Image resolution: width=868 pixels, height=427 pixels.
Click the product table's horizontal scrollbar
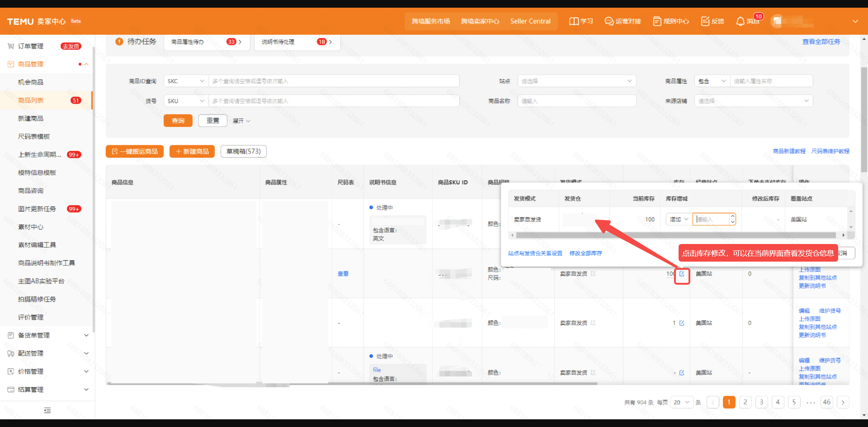point(353,384)
